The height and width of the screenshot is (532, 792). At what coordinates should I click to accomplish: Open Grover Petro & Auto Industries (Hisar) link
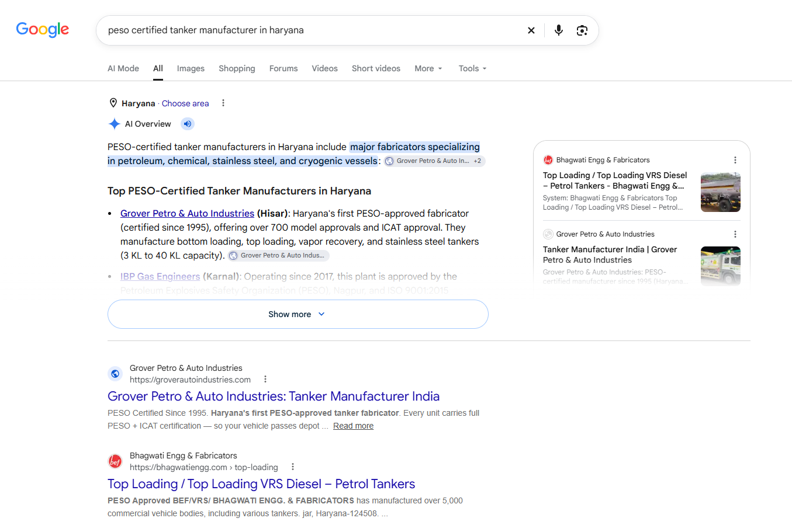tap(187, 213)
